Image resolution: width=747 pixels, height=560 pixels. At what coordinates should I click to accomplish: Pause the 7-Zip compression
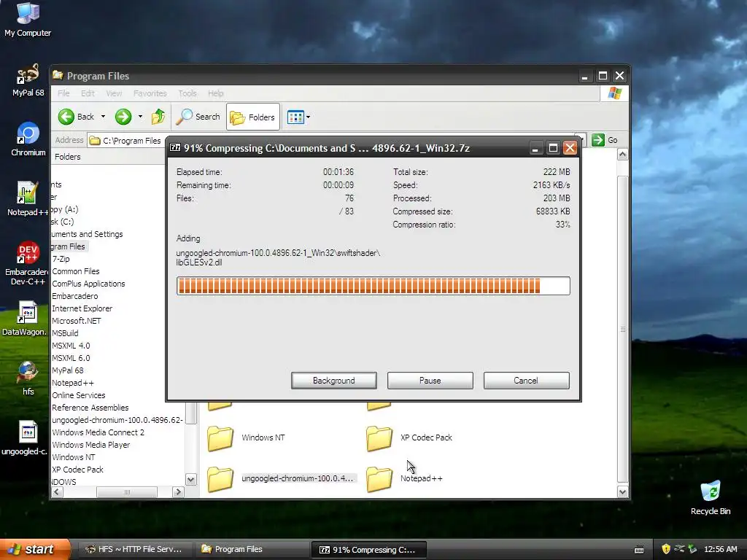point(430,381)
